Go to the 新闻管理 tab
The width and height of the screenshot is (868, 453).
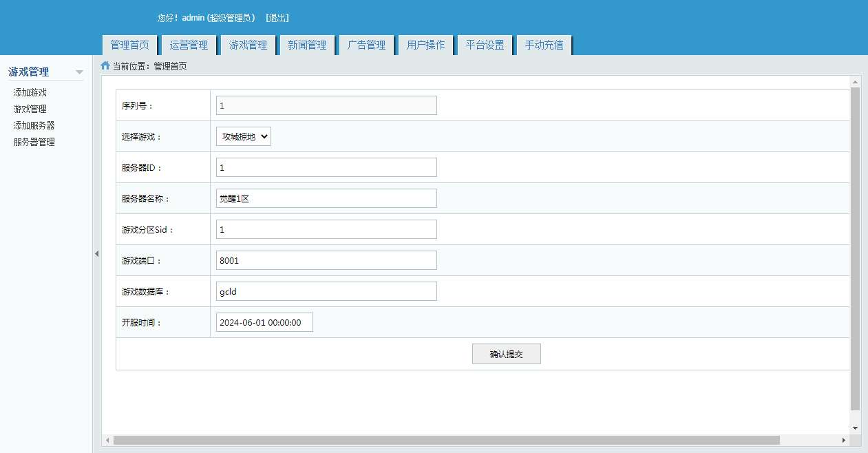[x=307, y=45]
